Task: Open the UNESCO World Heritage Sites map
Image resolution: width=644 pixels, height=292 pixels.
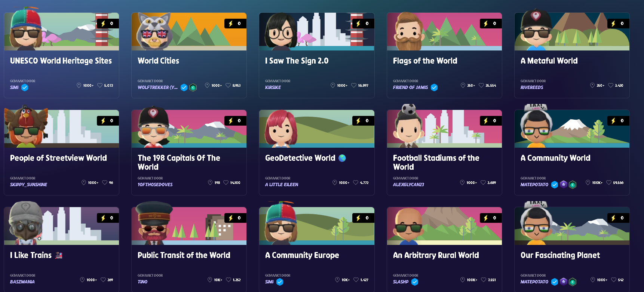Action: coord(61,61)
